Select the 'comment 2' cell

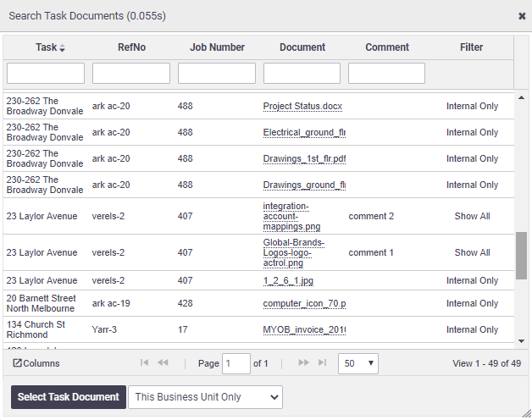click(371, 216)
